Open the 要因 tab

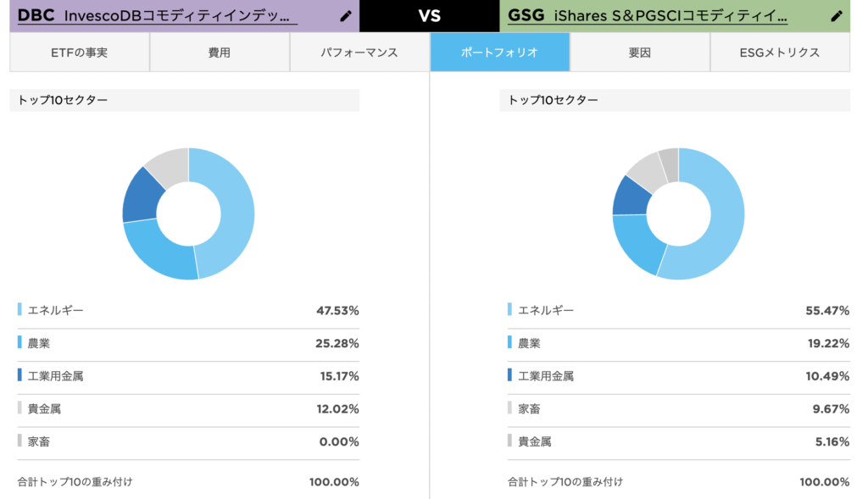[639, 53]
